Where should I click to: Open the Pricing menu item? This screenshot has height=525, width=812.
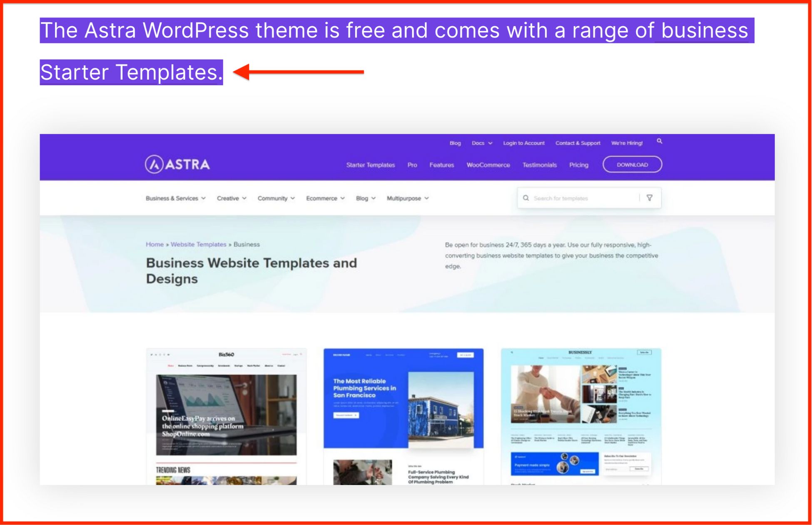(579, 165)
